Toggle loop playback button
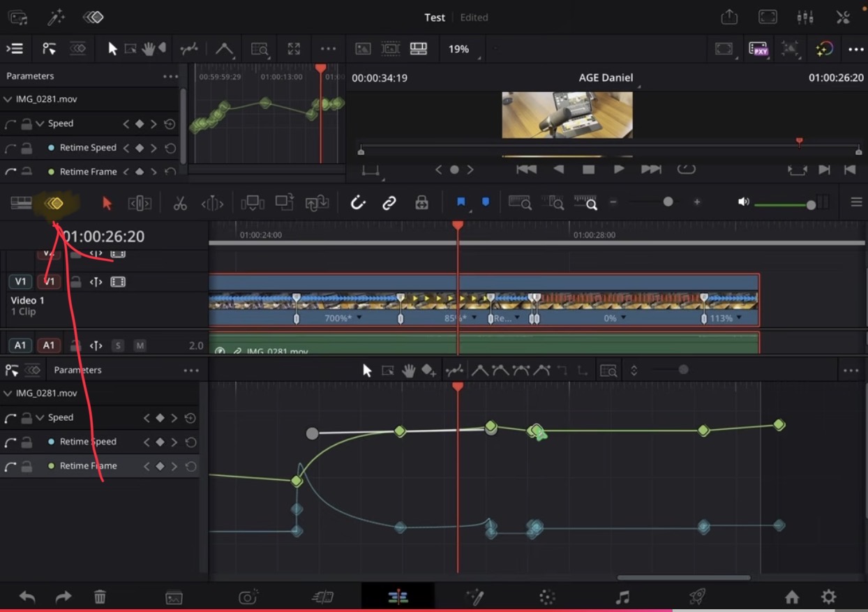This screenshot has height=612, width=868. pyautogui.click(x=687, y=169)
